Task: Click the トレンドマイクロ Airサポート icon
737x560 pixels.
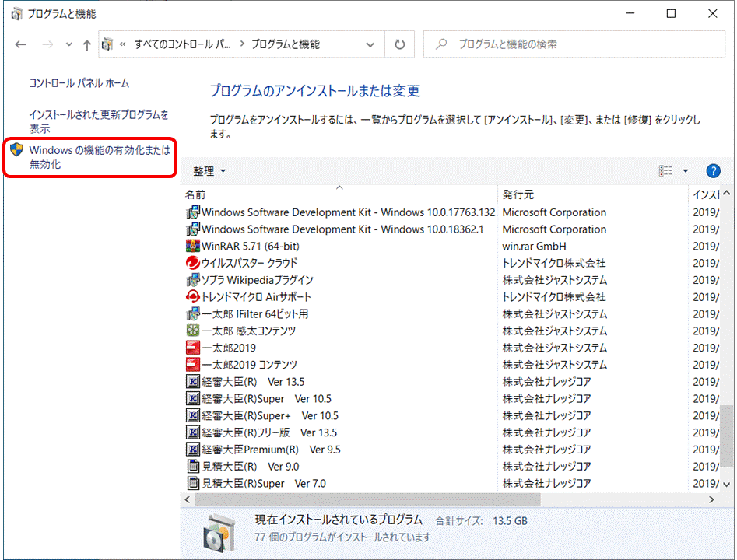Action: 193,297
